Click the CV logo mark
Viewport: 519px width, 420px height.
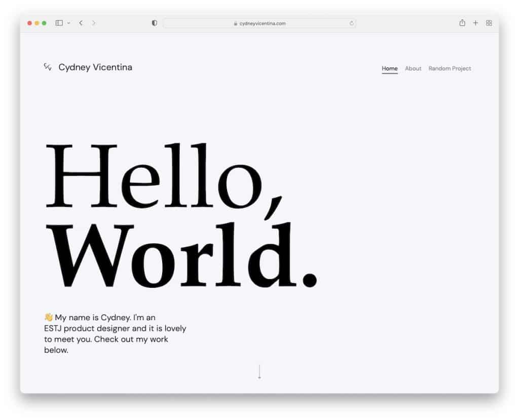coord(48,67)
